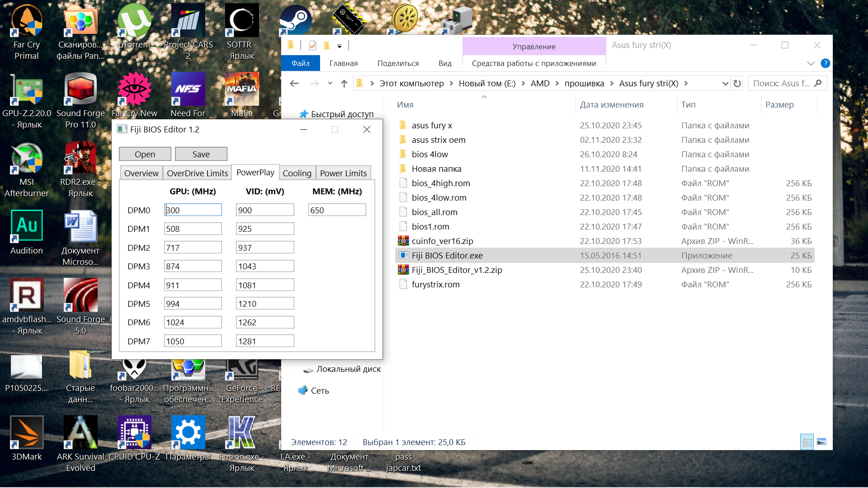Click the DPM7 GPU MHz field

tap(193, 341)
